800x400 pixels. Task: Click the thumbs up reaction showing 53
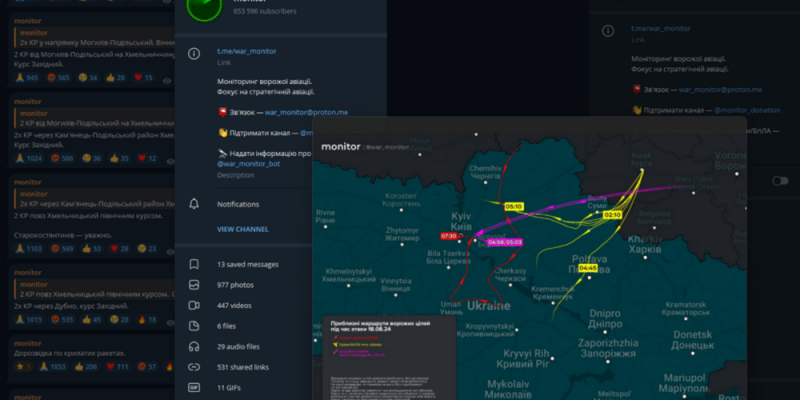pos(91,248)
